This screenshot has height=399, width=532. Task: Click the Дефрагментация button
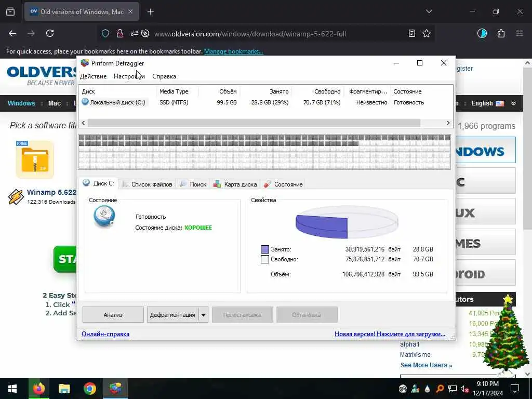pyautogui.click(x=172, y=315)
